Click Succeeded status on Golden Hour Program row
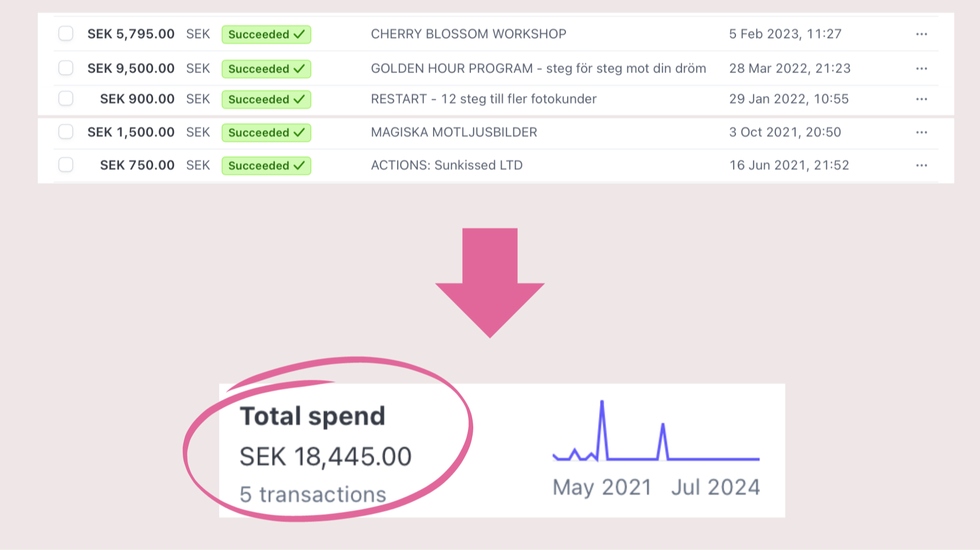The height and width of the screenshot is (550, 980). (267, 69)
